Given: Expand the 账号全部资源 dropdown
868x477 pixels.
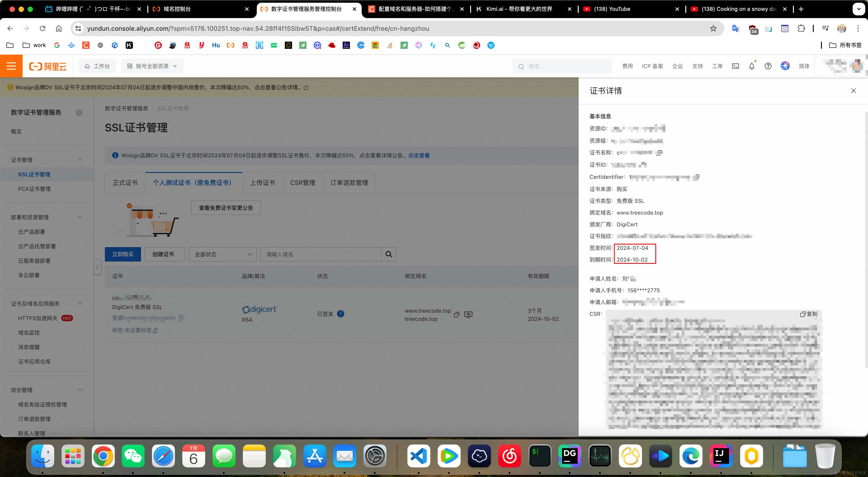Looking at the screenshot, I should 152,66.
